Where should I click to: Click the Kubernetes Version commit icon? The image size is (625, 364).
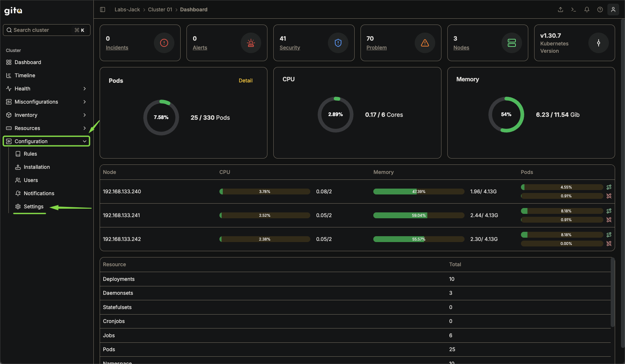[x=599, y=43]
